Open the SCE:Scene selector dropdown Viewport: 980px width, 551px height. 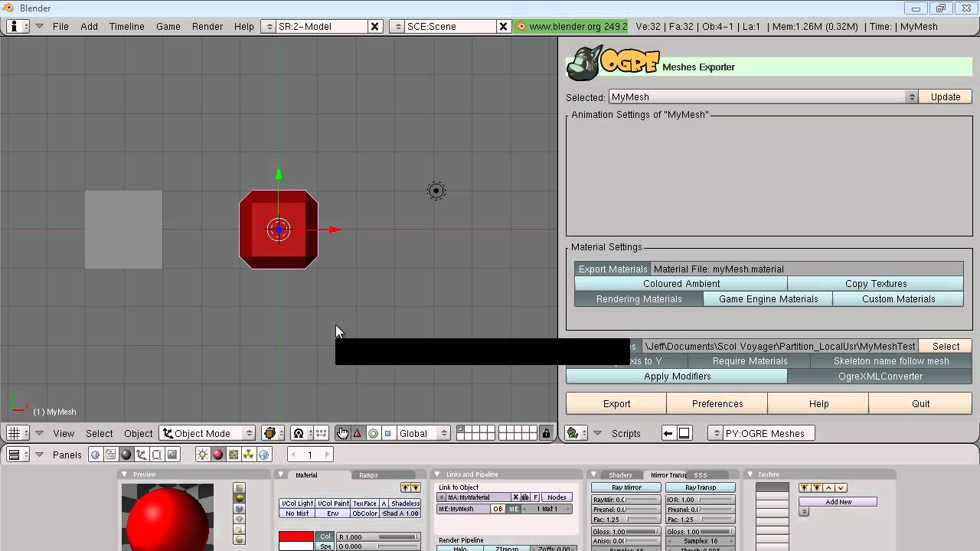click(397, 26)
